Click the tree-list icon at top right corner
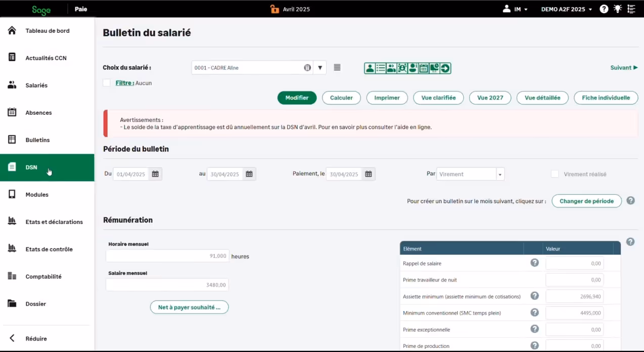This screenshot has width=644, height=352. pos(631,9)
